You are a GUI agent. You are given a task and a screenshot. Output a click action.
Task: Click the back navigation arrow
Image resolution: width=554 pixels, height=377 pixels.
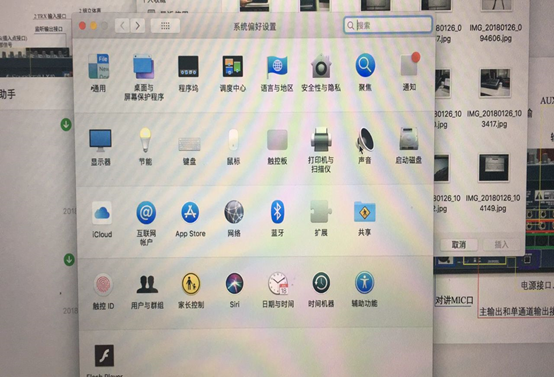(122, 25)
